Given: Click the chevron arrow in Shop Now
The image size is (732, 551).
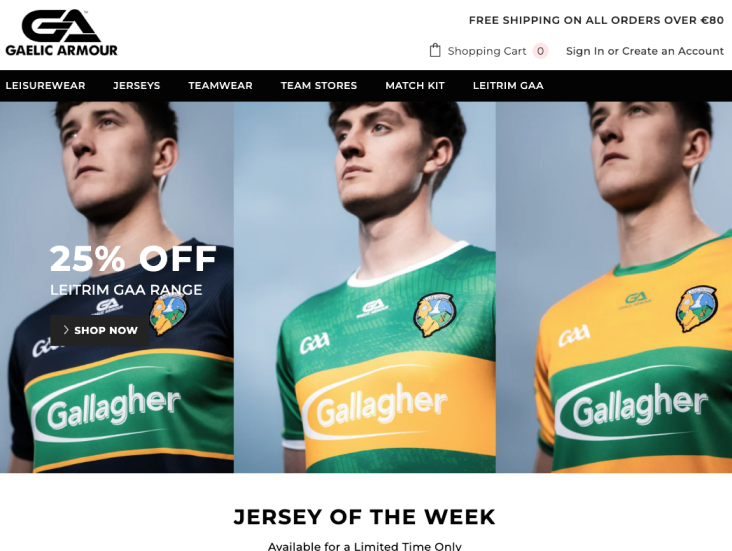Looking at the screenshot, I should point(66,330).
